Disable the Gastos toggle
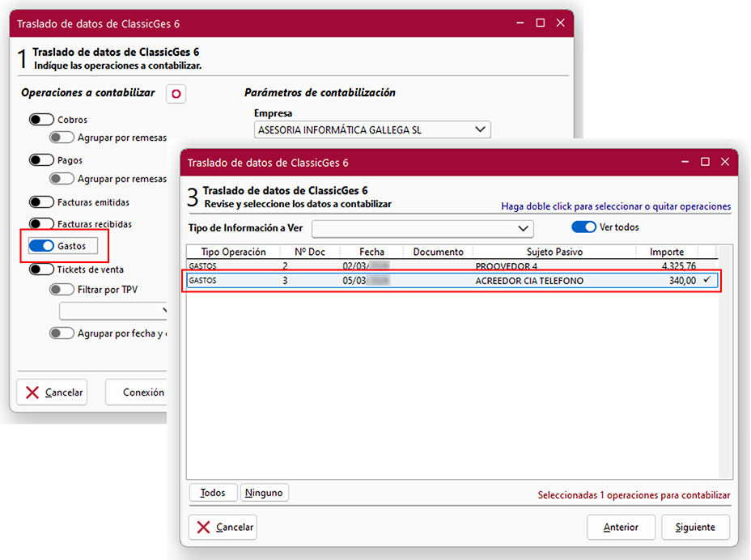 tap(41, 245)
